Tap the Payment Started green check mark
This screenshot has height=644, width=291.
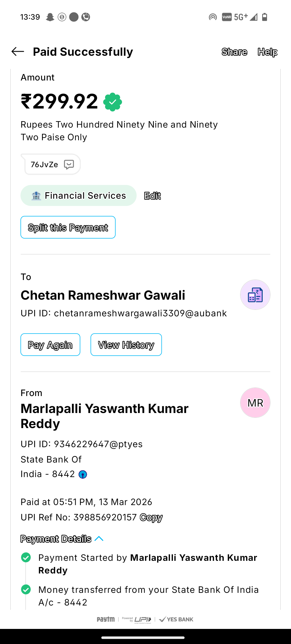(x=26, y=558)
